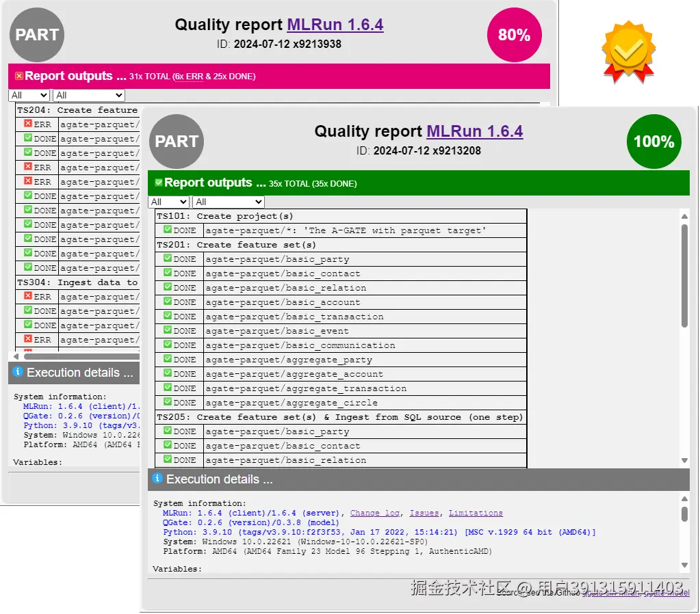Open the second All dropdown in the 80% report
The image size is (700, 614).
(x=89, y=95)
